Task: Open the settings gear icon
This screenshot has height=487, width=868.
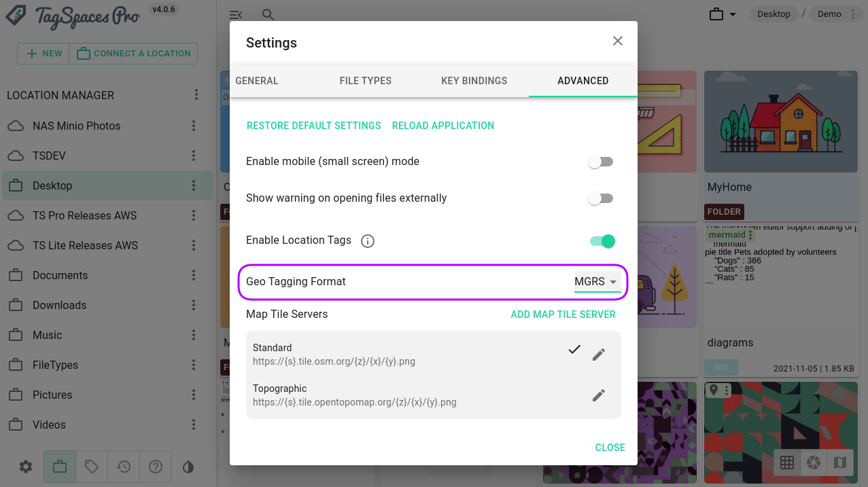Action: (25, 467)
